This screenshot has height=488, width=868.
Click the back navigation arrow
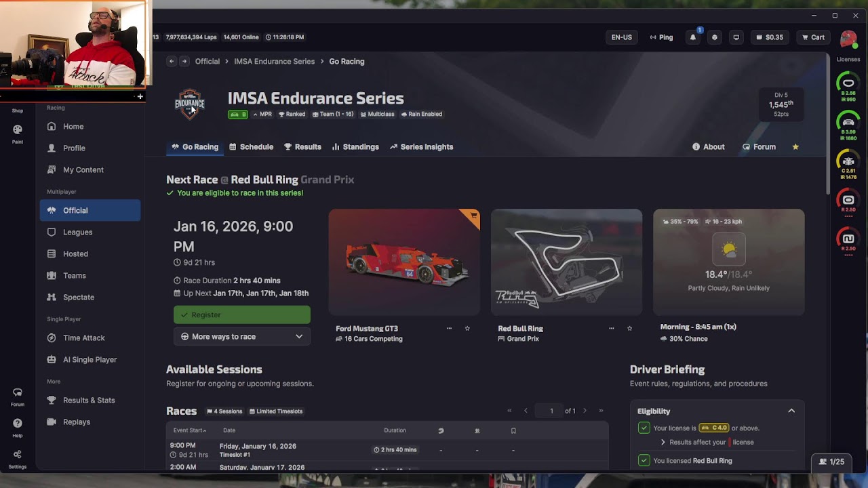tap(172, 61)
